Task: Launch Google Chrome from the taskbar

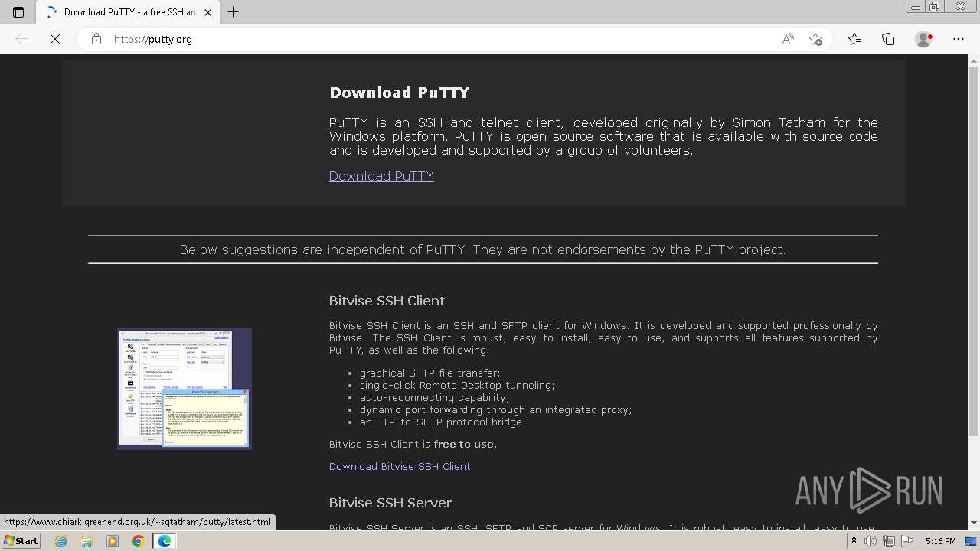Action: pyautogui.click(x=139, y=541)
